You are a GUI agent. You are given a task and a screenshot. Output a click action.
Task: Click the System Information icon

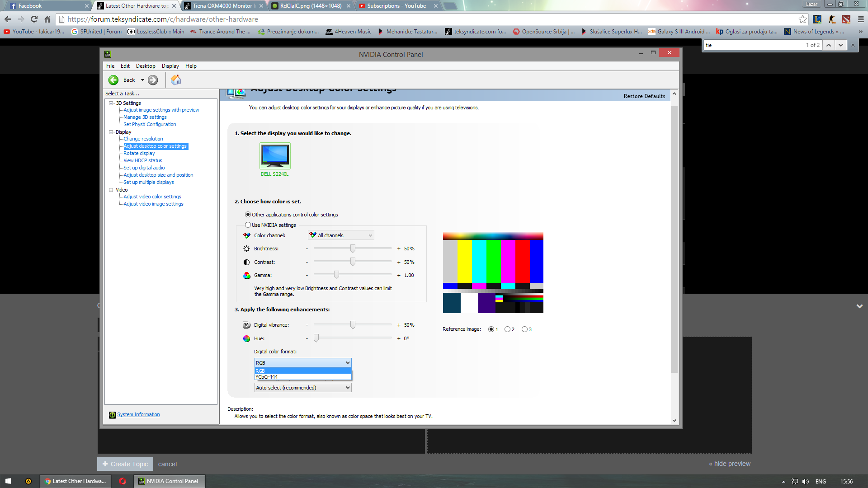click(112, 415)
